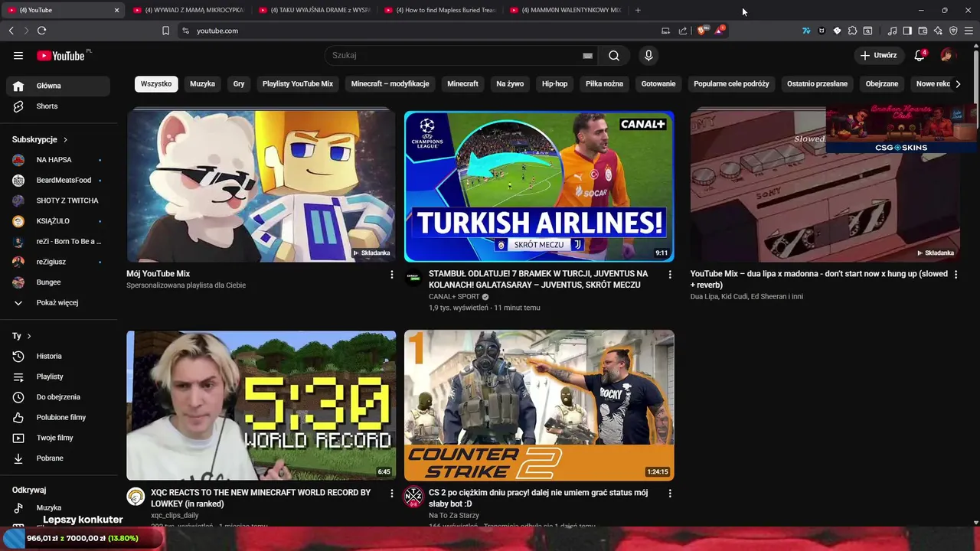
Task: Open more options for CS 2 stream video
Action: pos(670,494)
